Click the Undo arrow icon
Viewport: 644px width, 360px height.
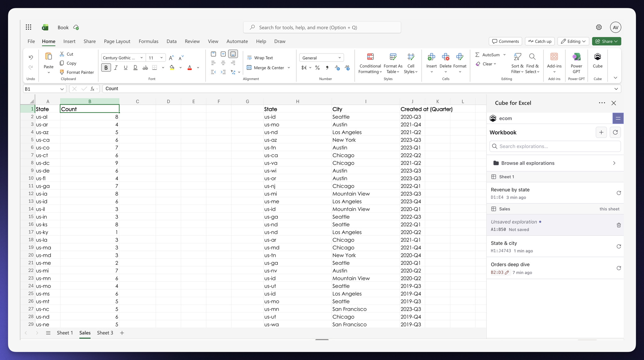(x=31, y=57)
